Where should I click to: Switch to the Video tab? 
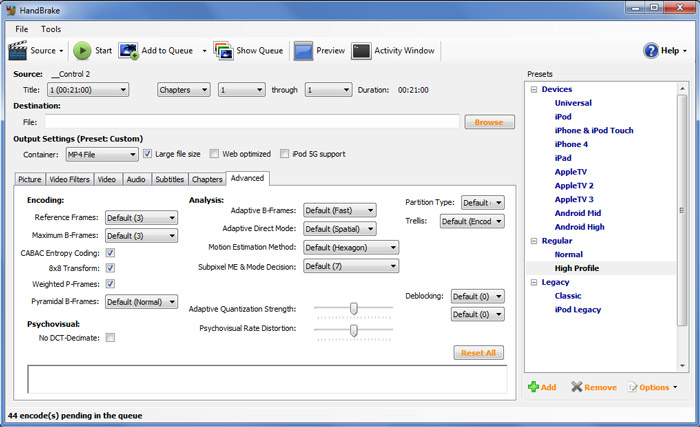point(107,179)
